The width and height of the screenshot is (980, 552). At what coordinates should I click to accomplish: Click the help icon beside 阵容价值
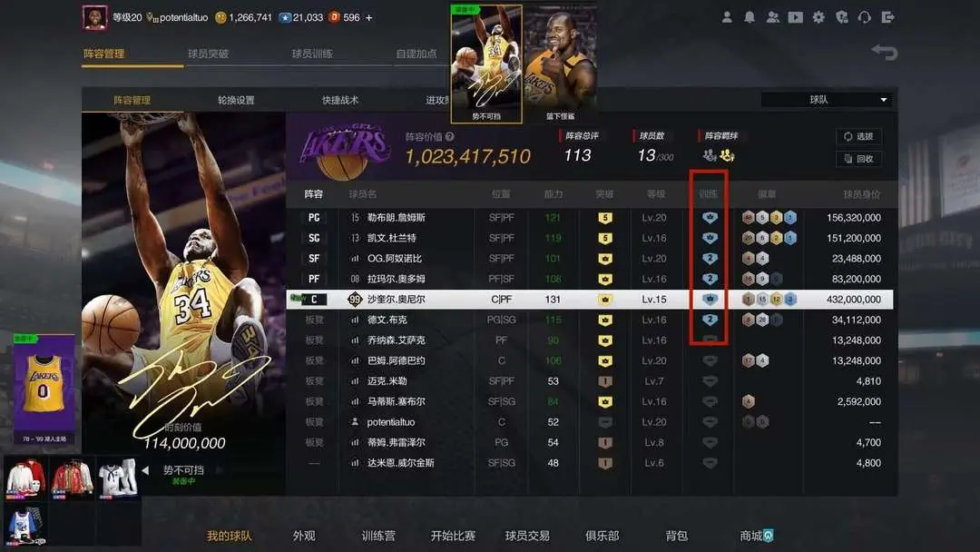[450, 136]
